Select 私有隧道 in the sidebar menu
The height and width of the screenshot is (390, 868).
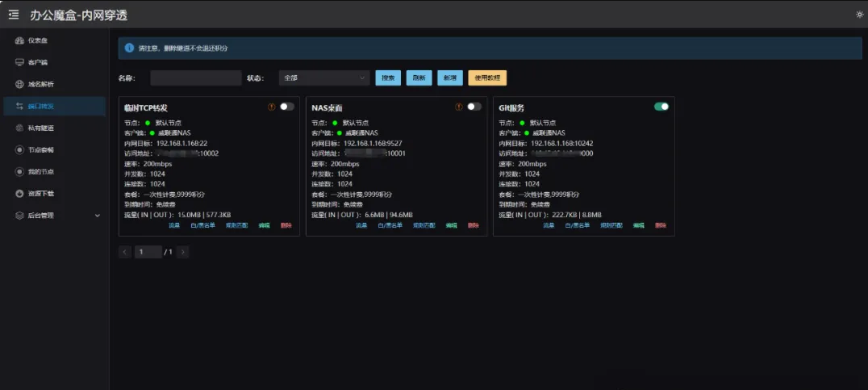pyautogui.click(x=40, y=128)
